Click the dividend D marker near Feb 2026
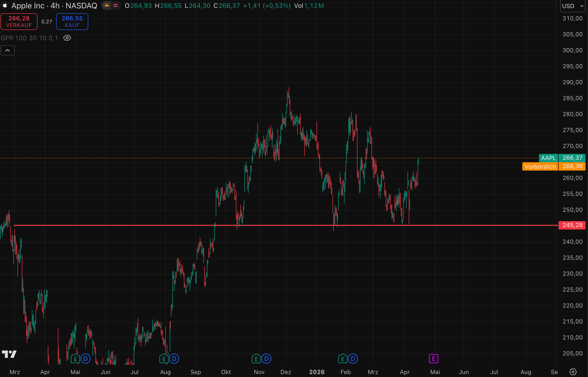Image resolution: width=588 pixels, height=377 pixels. [353, 359]
